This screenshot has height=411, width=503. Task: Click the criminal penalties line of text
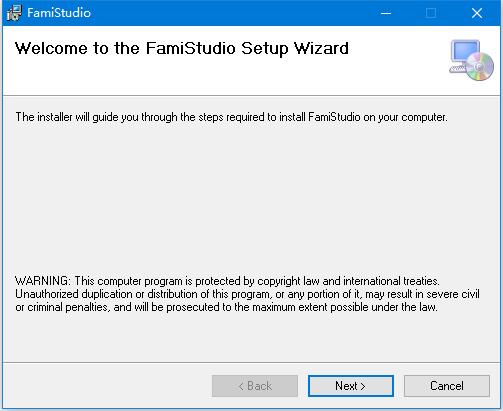(x=226, y=307)
